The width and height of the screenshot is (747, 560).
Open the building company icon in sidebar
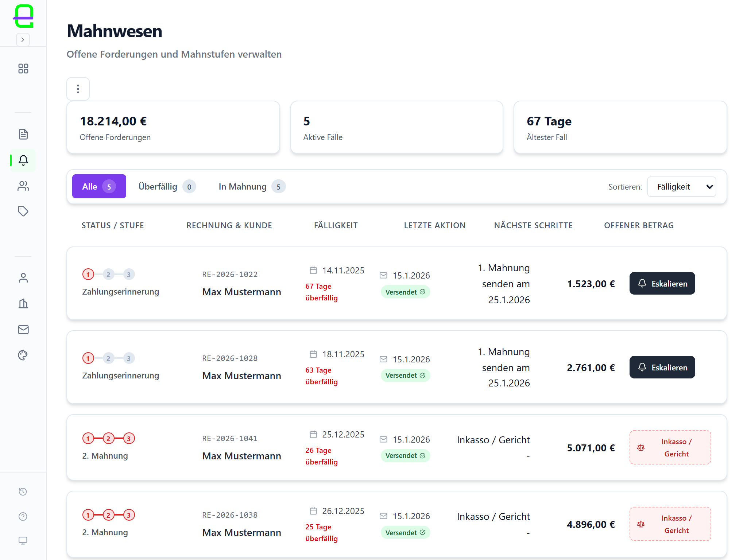click(x=23, y=303)
